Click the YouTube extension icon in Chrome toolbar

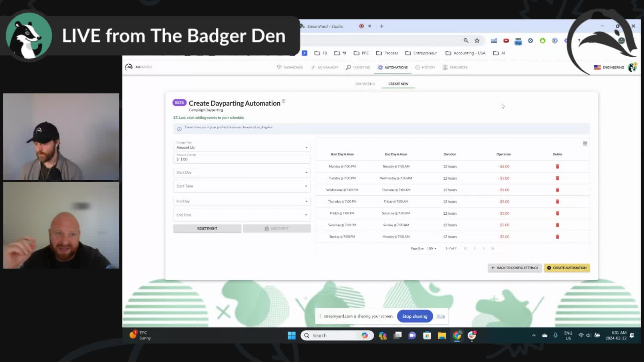506,41
